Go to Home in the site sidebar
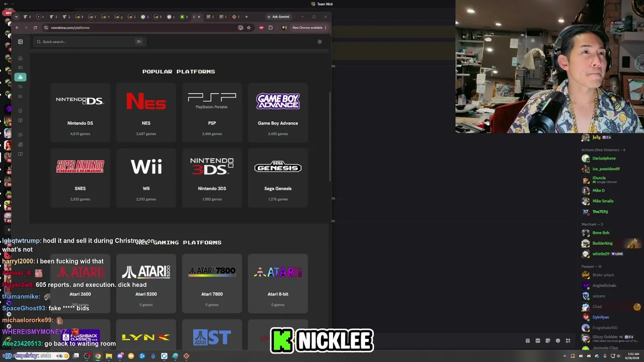 [x=20, y=58]
